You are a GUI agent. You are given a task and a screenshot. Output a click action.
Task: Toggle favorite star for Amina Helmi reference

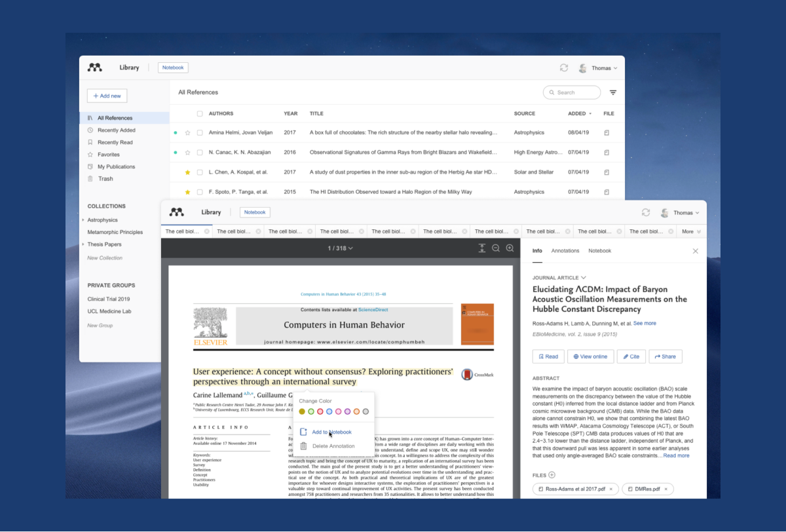coord(187,133)
